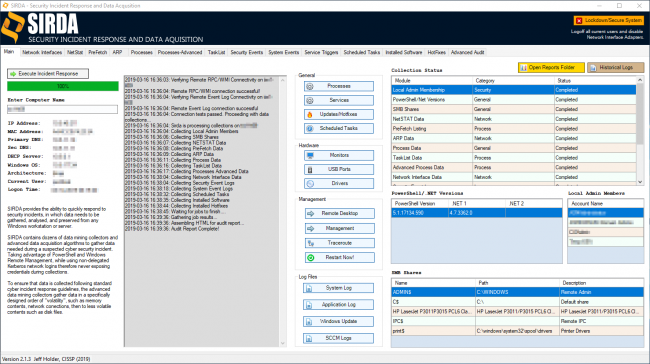Click the Lockdown/Secure System button
650x364 pixels.
pos(609,20)
